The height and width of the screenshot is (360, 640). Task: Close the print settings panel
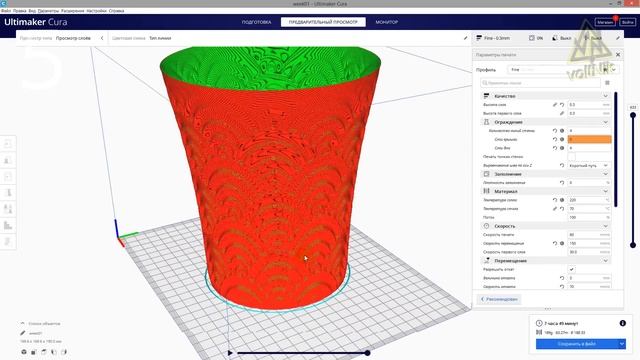618,55
